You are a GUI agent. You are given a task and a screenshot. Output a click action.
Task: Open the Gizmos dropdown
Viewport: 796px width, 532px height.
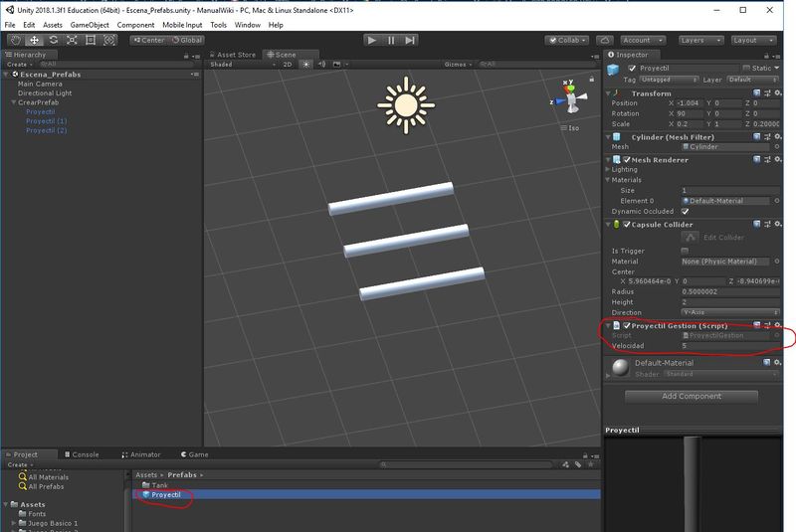(458, 65)
